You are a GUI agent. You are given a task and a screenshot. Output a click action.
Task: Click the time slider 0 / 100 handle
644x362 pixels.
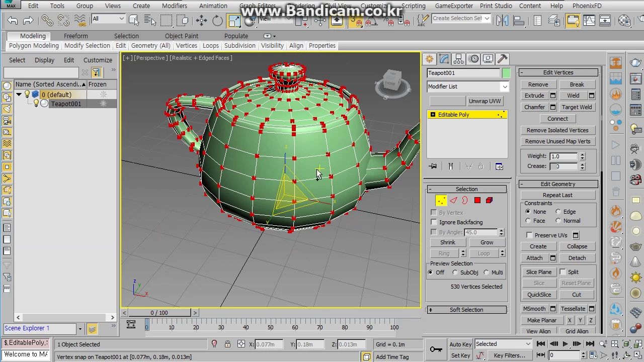click(x=159, y=313)
